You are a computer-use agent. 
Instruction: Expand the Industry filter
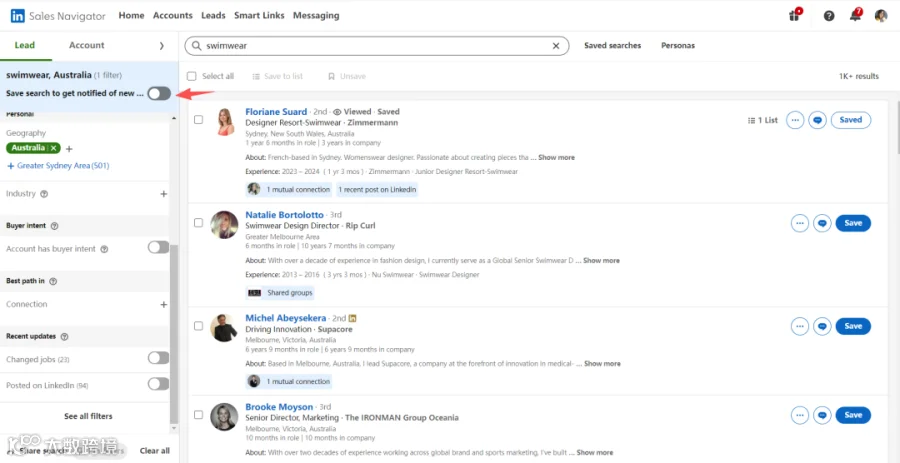coord(164,194)
